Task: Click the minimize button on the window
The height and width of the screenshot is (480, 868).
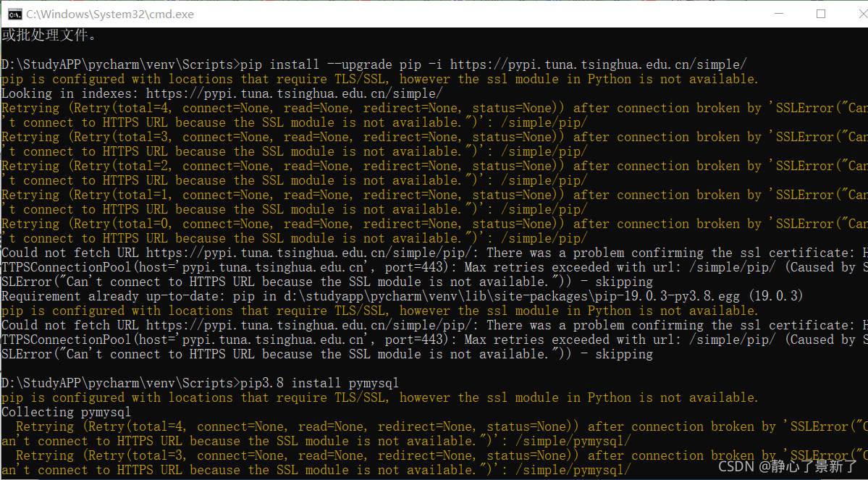Action: (x=779, y=13)
